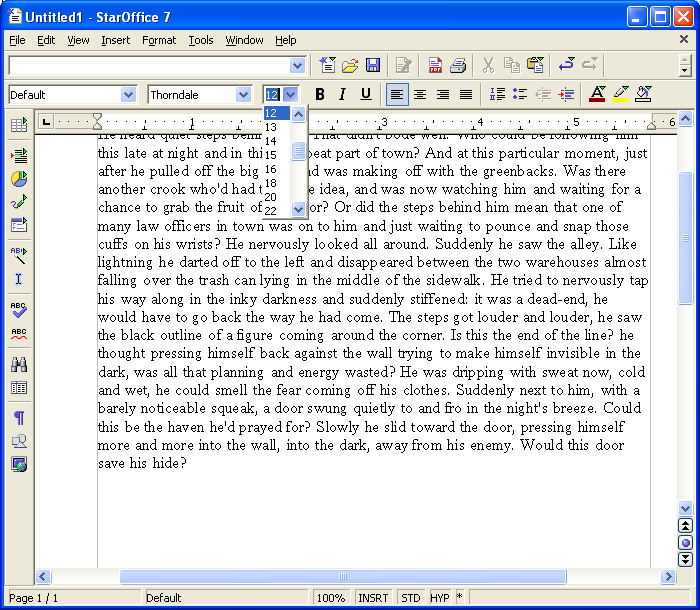Toggle Bold formatting
This screenshot has height=610, width=700.
tap(318, 94)
